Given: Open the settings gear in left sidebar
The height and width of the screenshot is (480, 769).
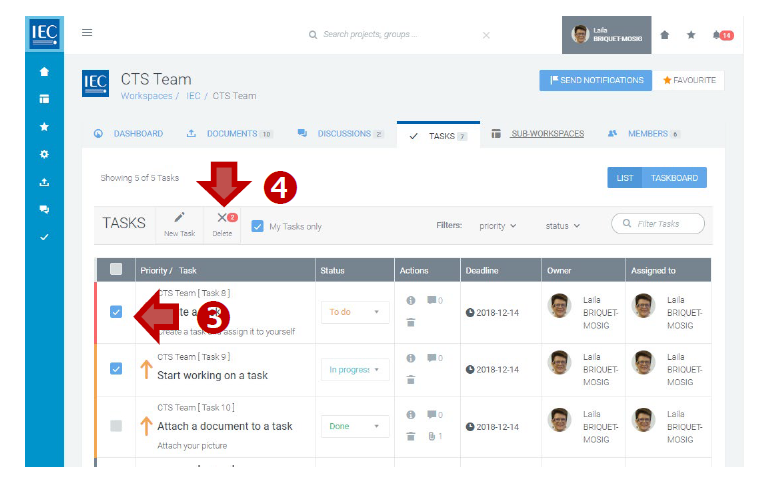Looking at the screenshot, I should pos(44,154).
